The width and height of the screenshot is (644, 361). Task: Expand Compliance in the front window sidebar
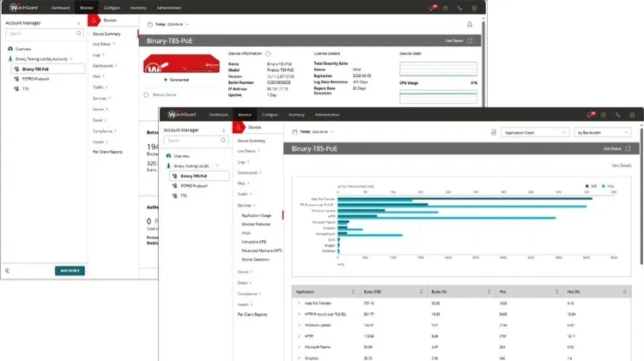[x=249, y=294]
